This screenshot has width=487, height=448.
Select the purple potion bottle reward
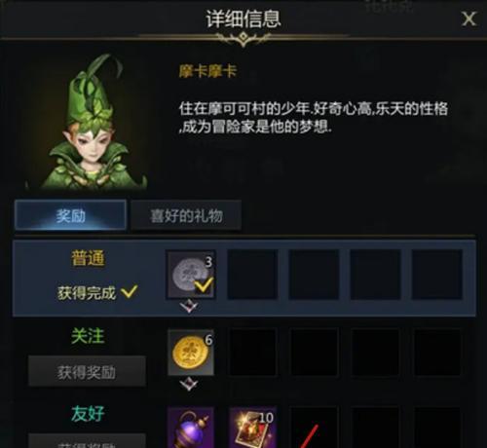click(191, 428)
